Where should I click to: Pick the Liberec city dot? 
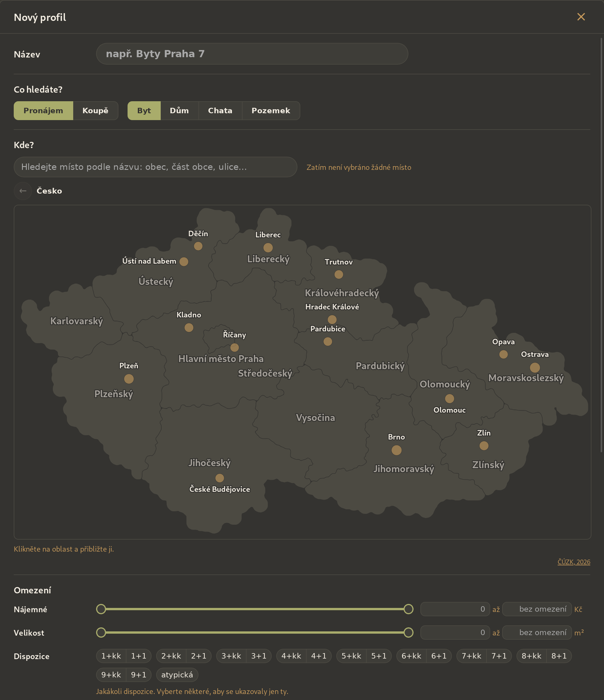click(x=268, y=248)
